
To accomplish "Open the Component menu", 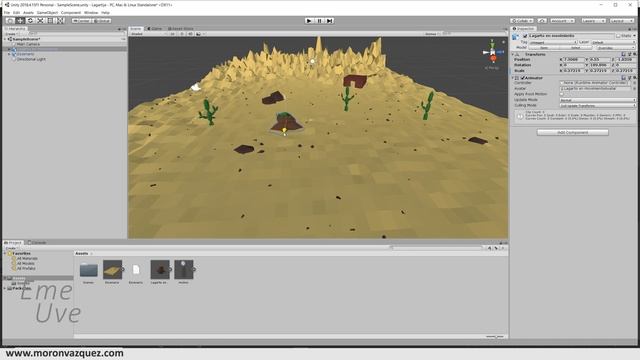I will (x=71, y=13).
